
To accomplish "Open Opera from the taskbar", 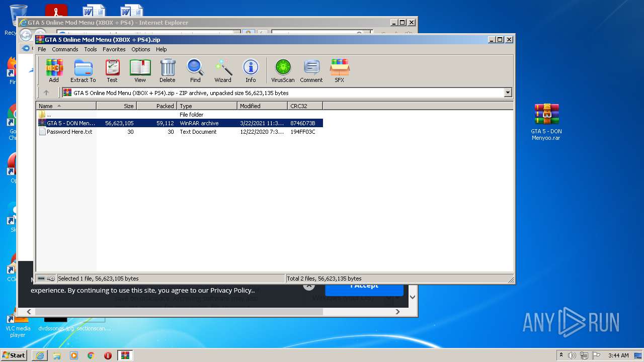I will [x=108, y=355].
